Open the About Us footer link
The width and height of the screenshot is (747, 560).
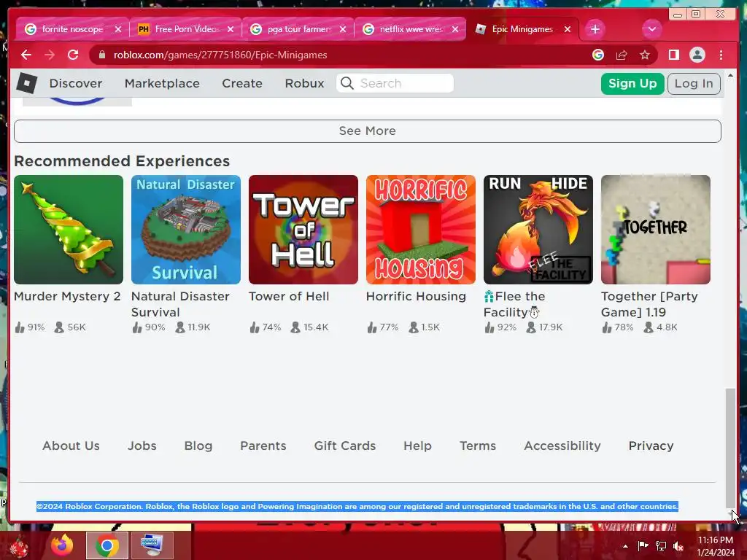71,446
